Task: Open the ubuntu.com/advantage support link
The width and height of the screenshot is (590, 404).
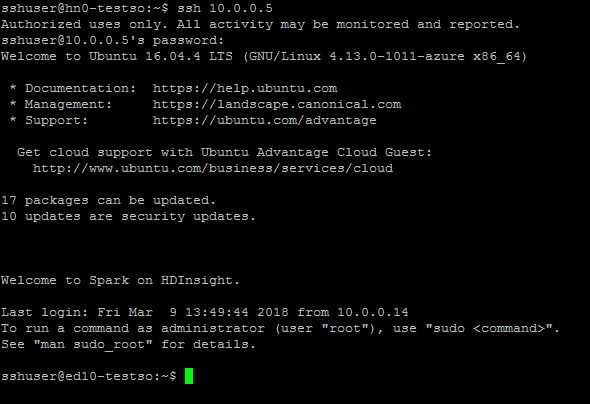Action: click(x=265, y=120)
